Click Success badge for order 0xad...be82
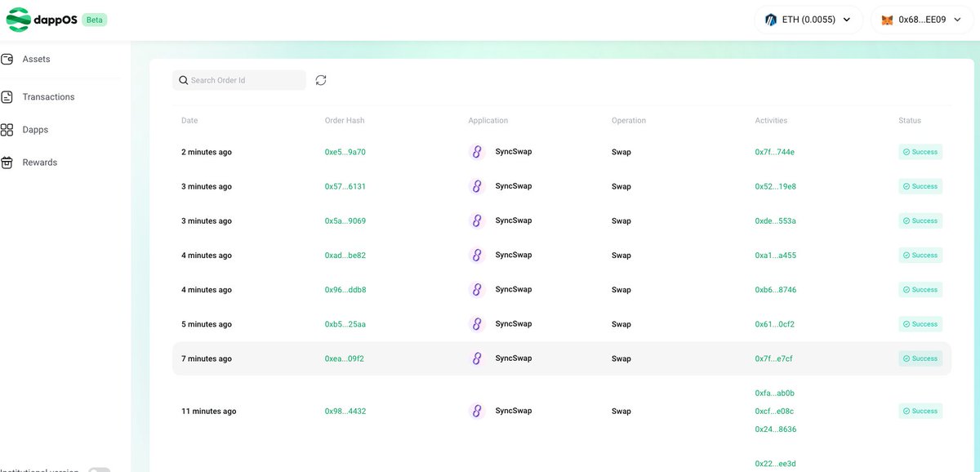Viewport: 980px width, 472px height. [x=920, y=255]
